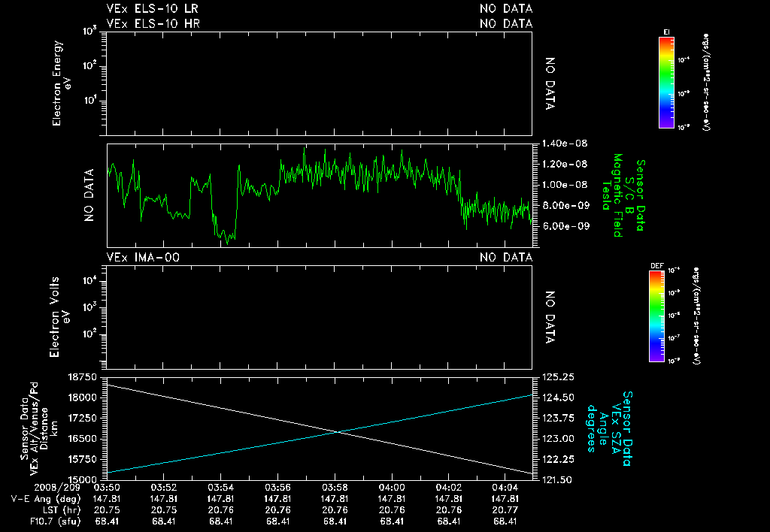Click the 121.50 angle tick label
This screenshot has width=770, height=532.
[x=559, y=479]
